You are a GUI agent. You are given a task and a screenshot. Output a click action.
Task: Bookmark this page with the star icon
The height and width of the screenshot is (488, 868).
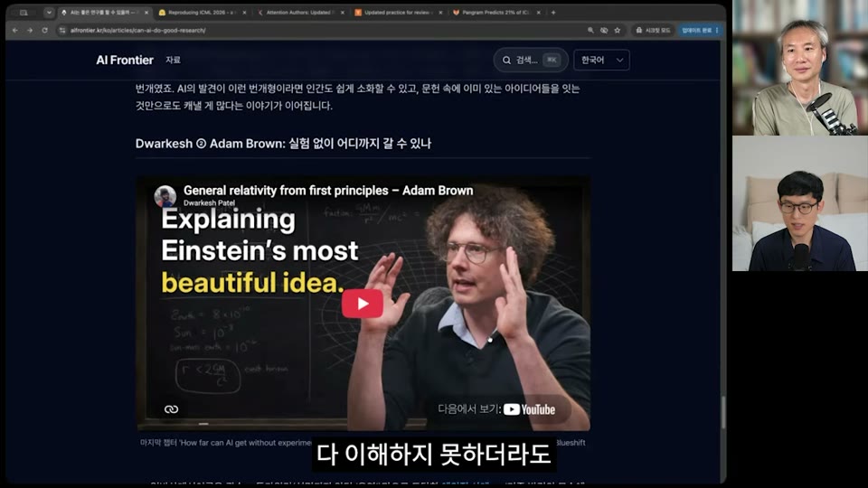tap(618, 31)
